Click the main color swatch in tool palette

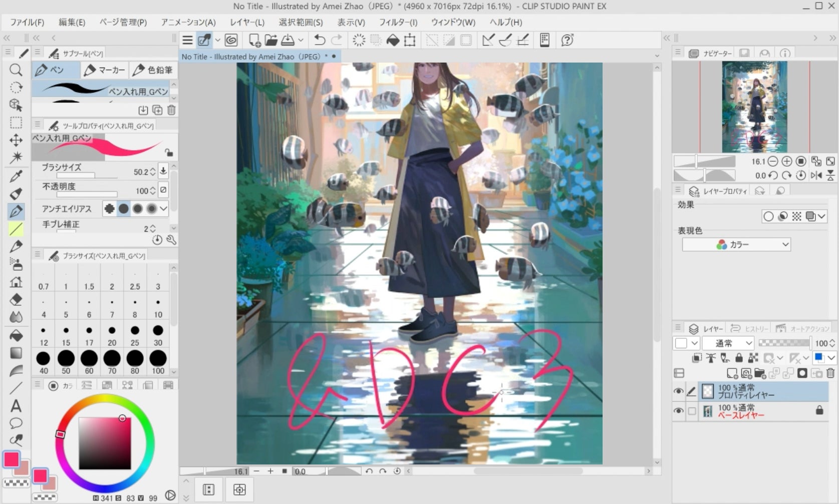point(12,459)
